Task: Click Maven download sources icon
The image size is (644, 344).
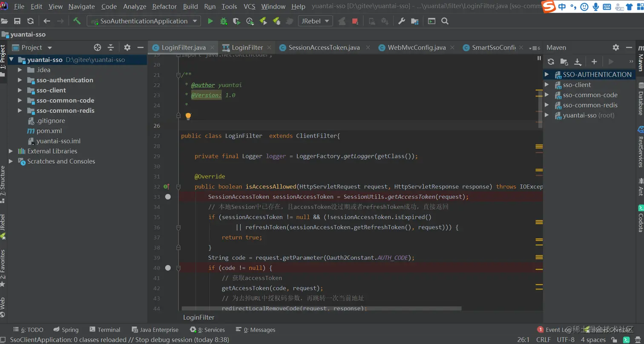Action: coord(578,62)
